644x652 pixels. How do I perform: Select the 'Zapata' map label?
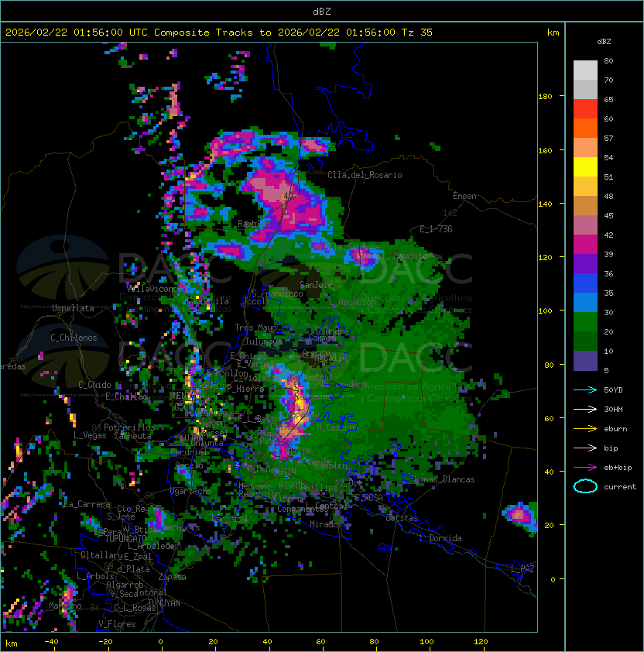coord(172,577)
